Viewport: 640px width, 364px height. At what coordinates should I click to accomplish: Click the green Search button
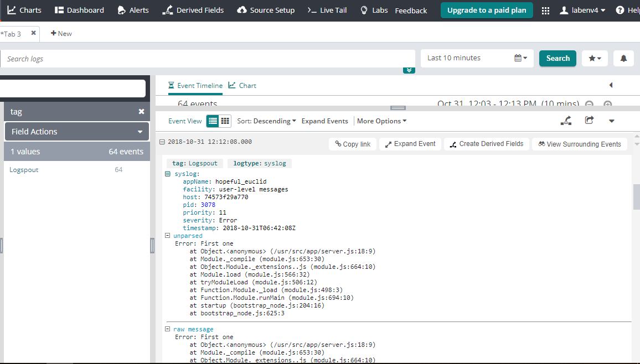(558, 58)
